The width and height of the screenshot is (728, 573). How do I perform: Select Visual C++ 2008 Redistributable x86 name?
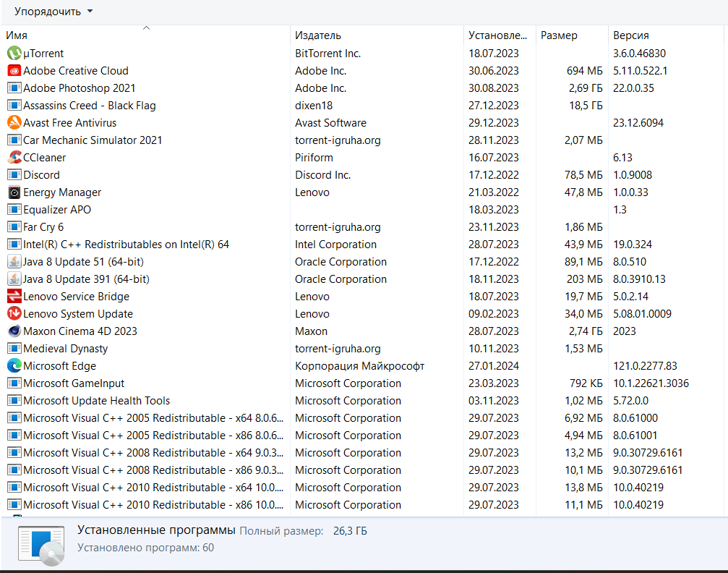tap(153, 470)
